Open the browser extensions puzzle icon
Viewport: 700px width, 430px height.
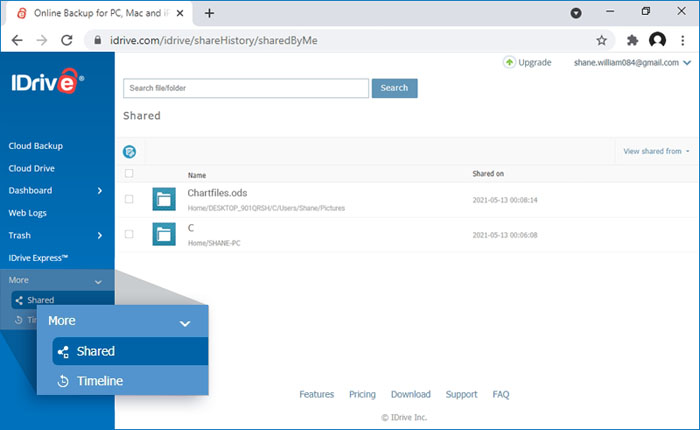pyautogui.click(x=632, y=41)
